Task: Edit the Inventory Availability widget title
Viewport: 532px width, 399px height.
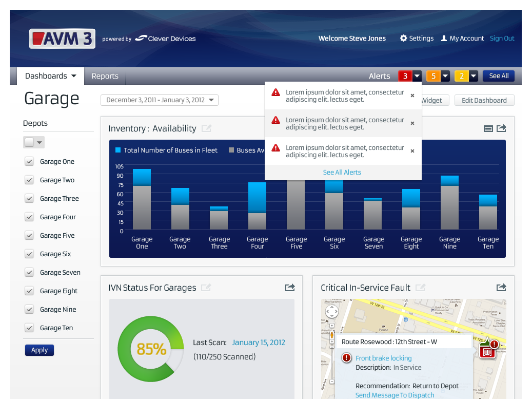Action: [x=206, y=128]
